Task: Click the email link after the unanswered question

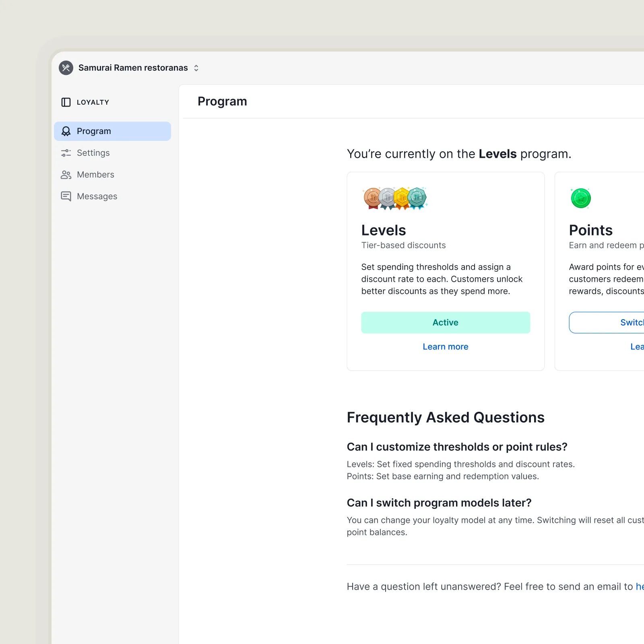Action: (640, 586)
